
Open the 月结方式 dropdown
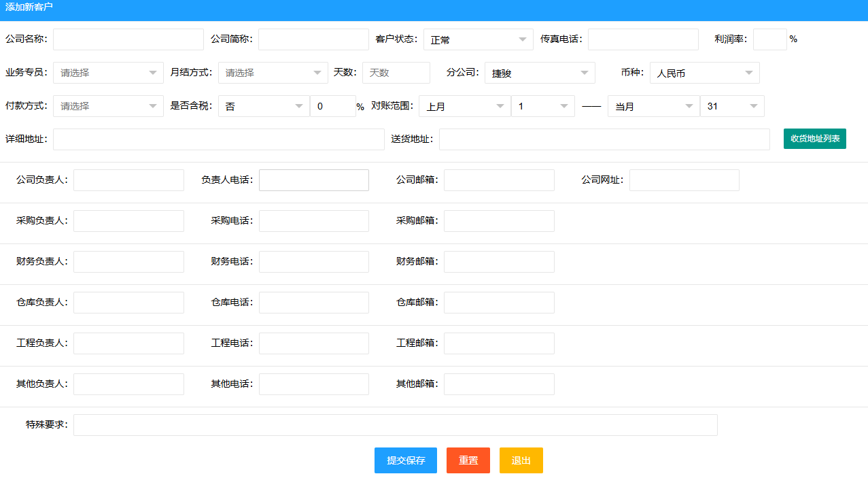[x=271, y=72]
